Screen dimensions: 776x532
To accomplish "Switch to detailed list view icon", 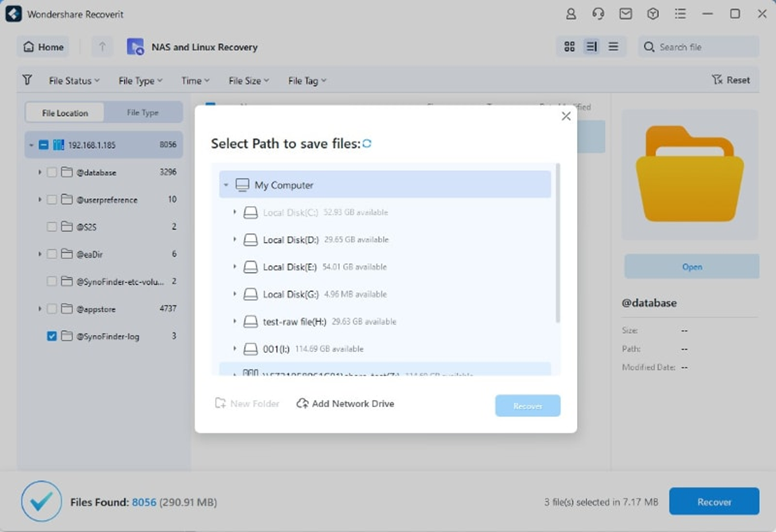I will [591, 47].
